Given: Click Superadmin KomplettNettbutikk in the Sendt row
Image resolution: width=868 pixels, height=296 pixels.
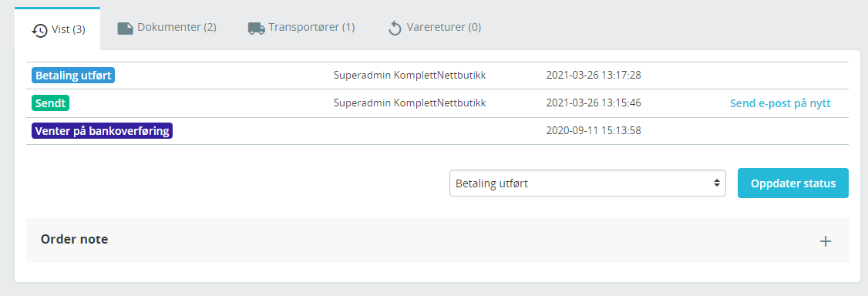Looking at the screenshot, I should 409,103.
